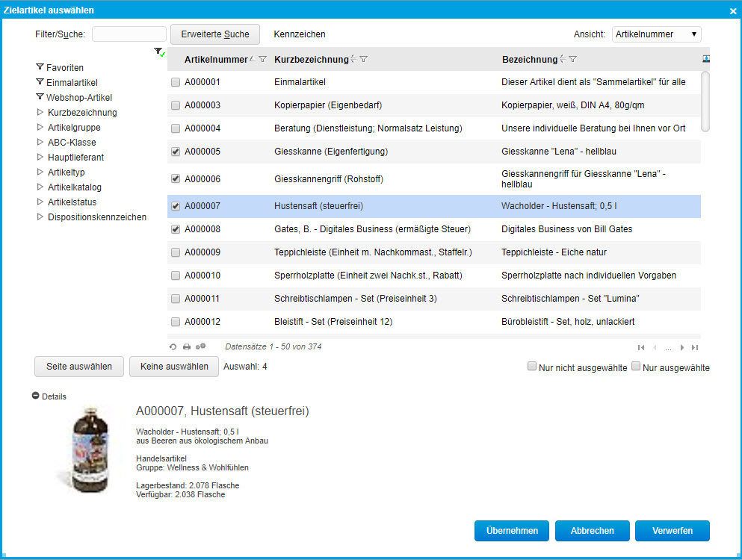Click the filter icon in the Artikelnummer column
Screen dimensions: 742x560
pos(262,59)
